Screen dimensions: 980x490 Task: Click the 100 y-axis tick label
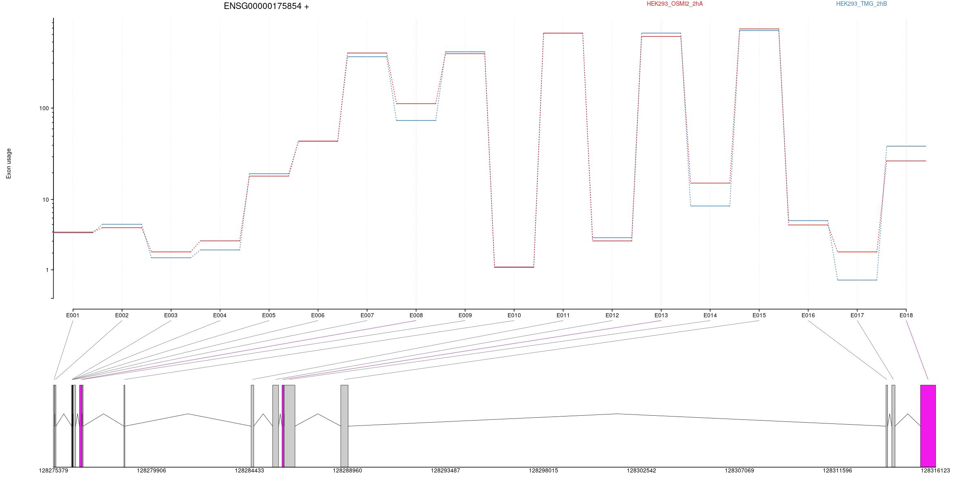tap(44, 108)
